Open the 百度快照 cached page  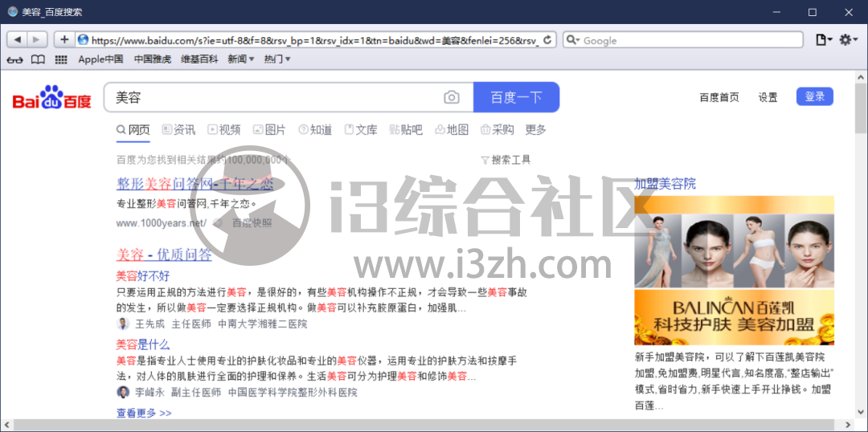(252, 223)
